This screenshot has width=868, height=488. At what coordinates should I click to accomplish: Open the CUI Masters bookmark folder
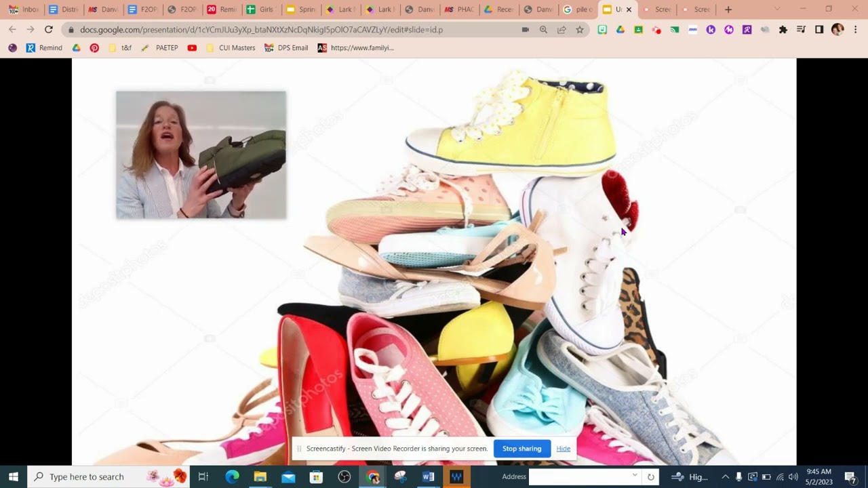[230, 48]
